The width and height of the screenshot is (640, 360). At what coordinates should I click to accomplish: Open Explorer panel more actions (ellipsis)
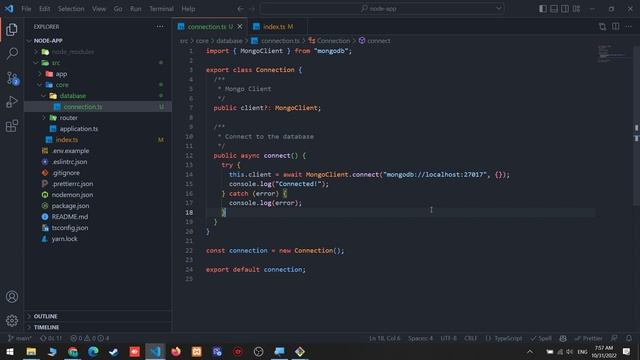tap(160, 27)
